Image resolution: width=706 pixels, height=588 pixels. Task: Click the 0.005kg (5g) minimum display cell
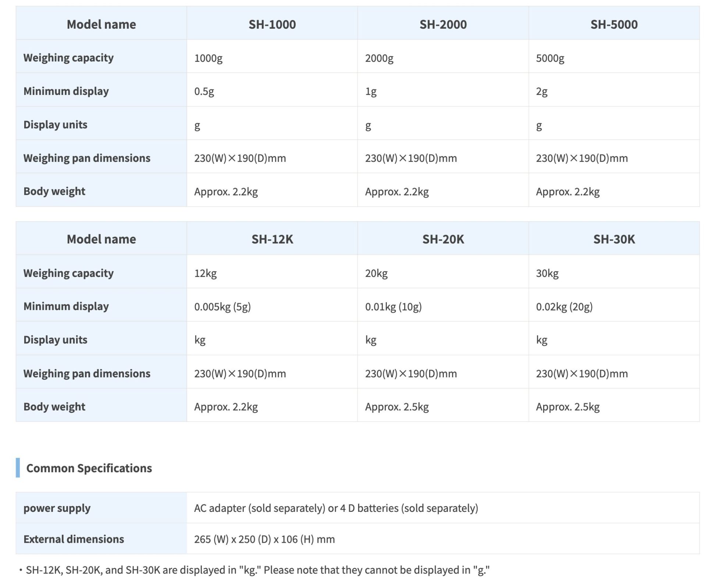[272, 306]
